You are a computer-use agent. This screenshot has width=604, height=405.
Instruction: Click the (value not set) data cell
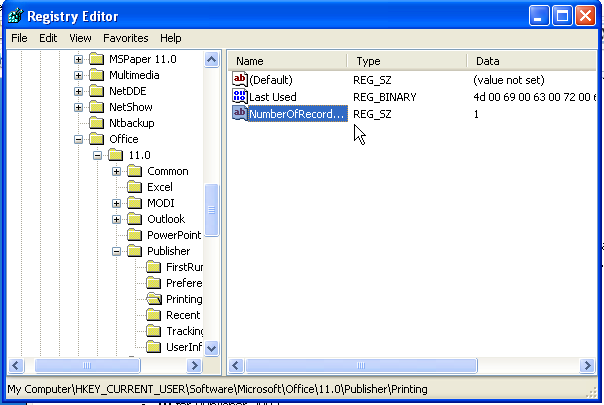[x=508, y=80]
